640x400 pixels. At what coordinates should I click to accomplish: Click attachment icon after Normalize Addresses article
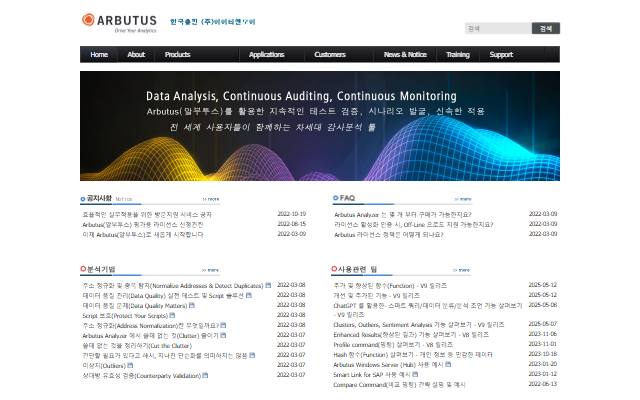coord(268,285)
